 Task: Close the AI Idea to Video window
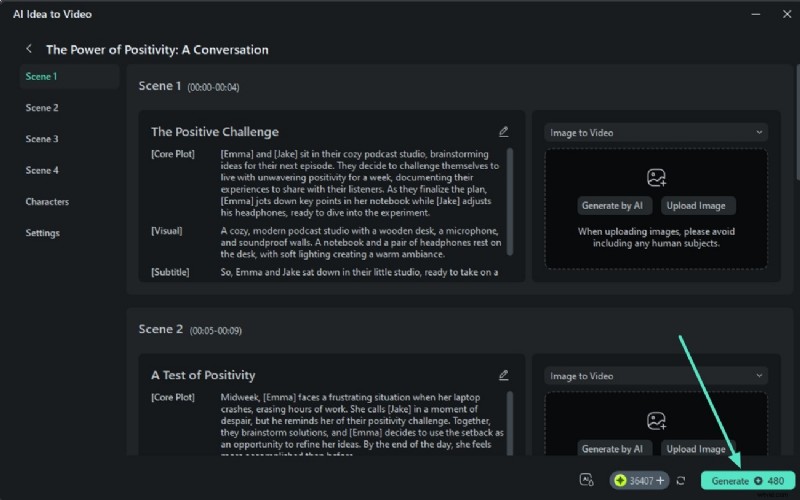(x=781, y=13)
